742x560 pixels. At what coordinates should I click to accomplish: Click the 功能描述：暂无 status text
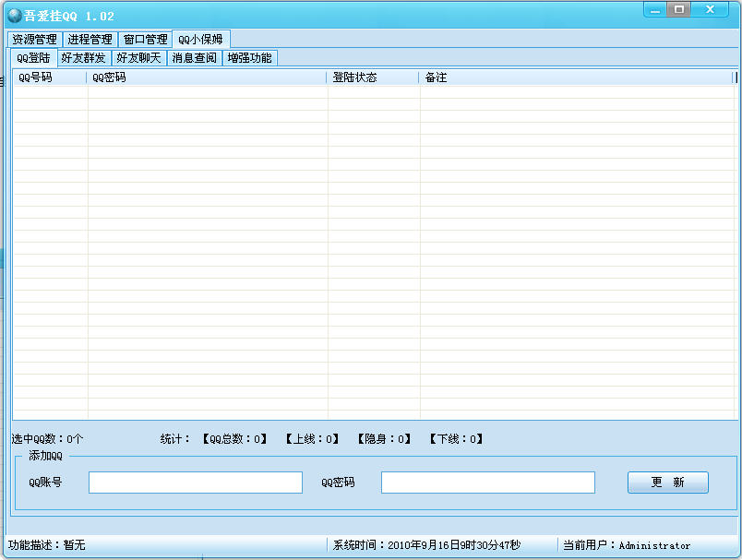click(46, 545)
